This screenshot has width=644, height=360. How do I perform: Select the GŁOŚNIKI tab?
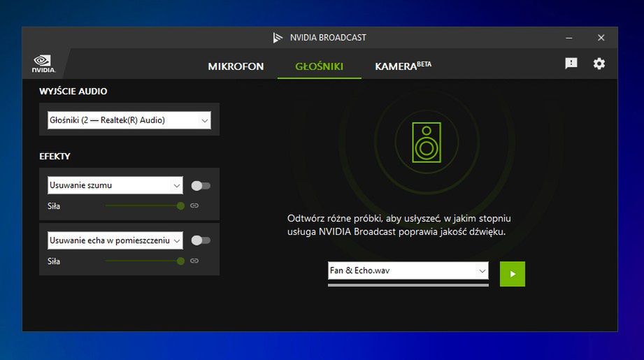pyautogui.click(x=319, y=66)
